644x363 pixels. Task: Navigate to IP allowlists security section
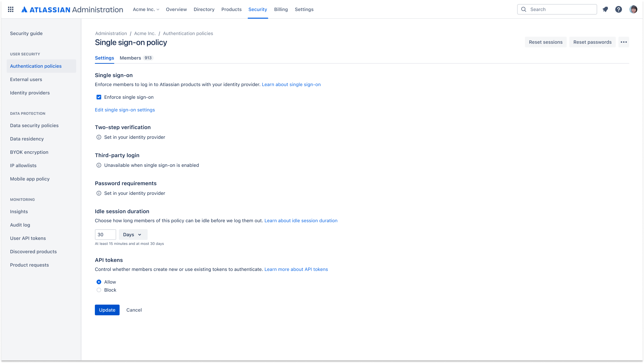pyautogui.click(x=23, y=165)
